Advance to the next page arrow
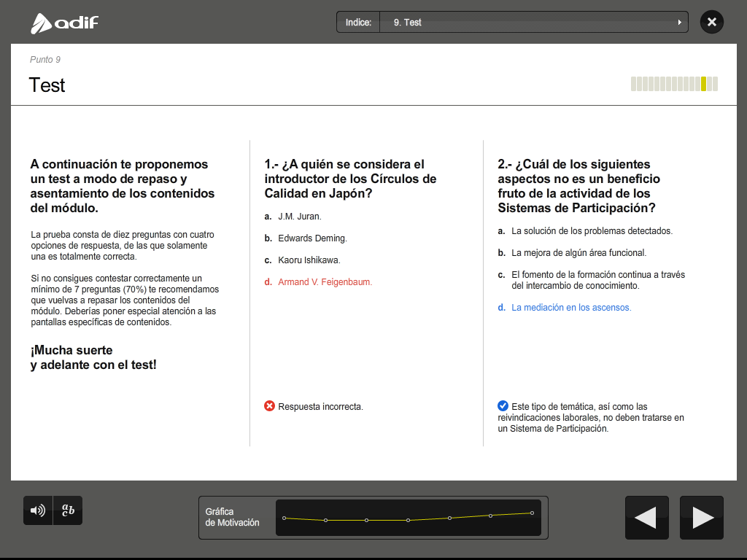747x560 pixels. [702, 518]
